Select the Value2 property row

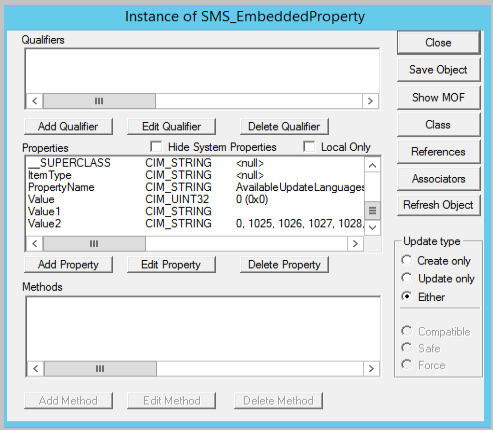tap(196, 223)
